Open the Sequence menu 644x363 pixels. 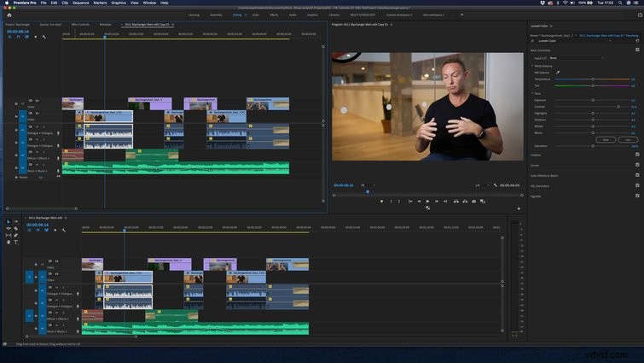pos(80,3)
